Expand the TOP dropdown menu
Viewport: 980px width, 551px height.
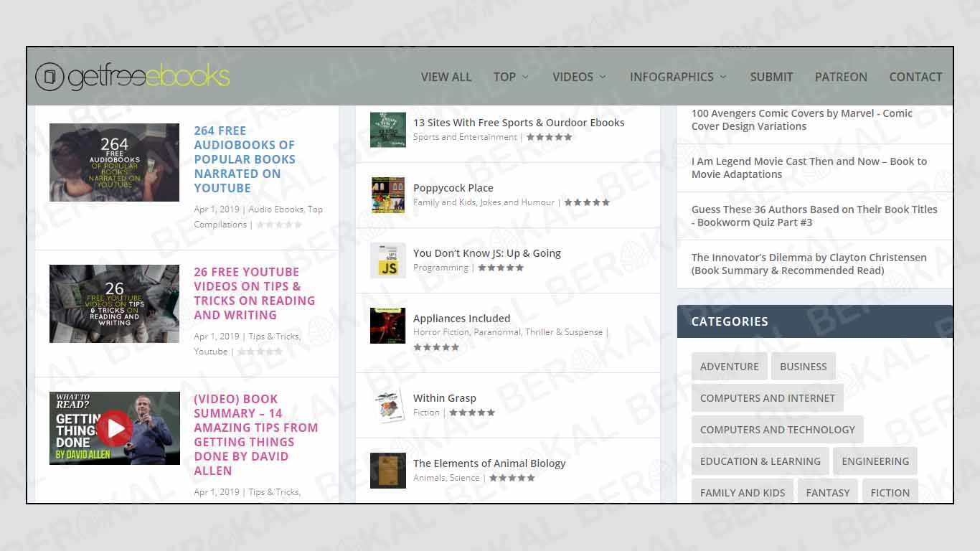511,77
